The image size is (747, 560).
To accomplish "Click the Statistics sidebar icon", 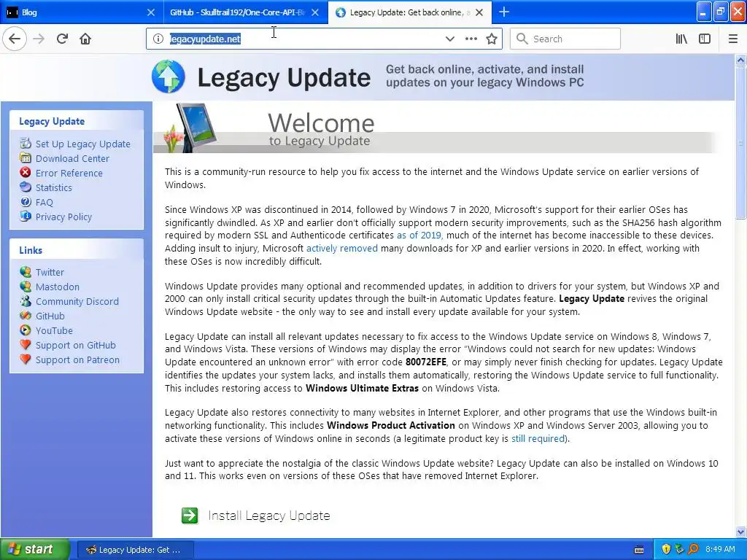I will (26, 187).
